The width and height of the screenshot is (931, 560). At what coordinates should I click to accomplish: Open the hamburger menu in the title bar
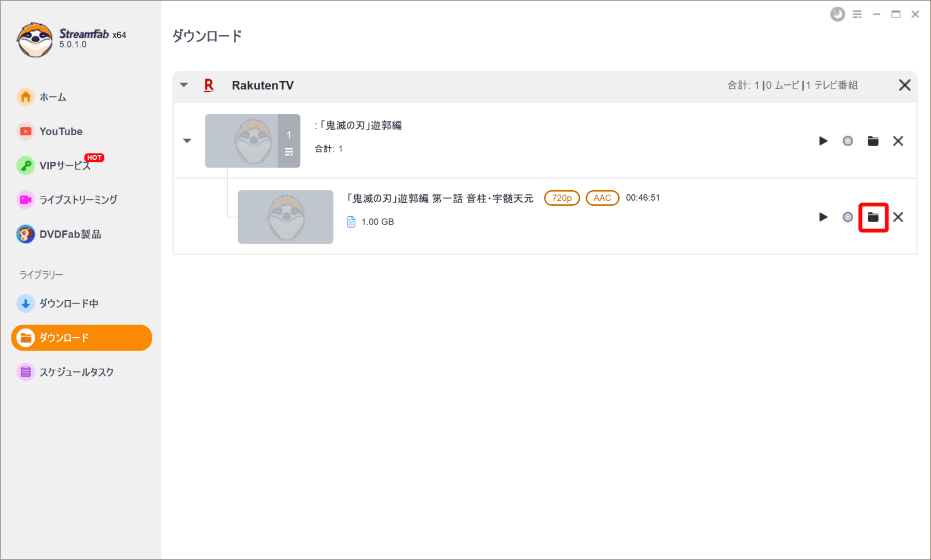click(x=857, y=14)
